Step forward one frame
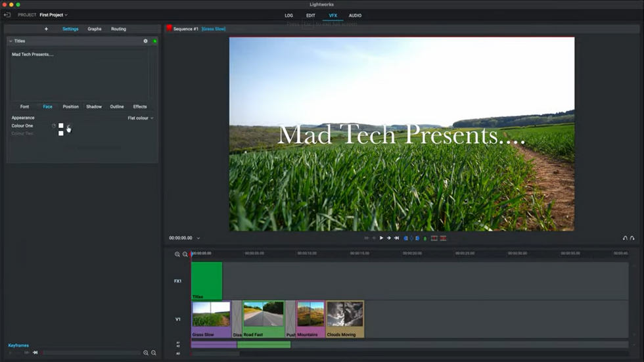 [x=388, y=238]
